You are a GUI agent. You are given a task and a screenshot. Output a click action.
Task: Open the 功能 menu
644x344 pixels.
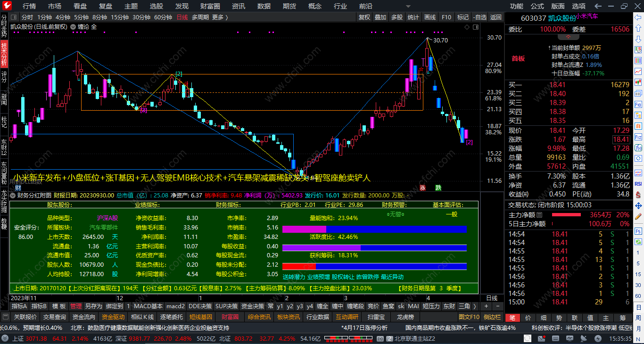(x=517, y=6)
